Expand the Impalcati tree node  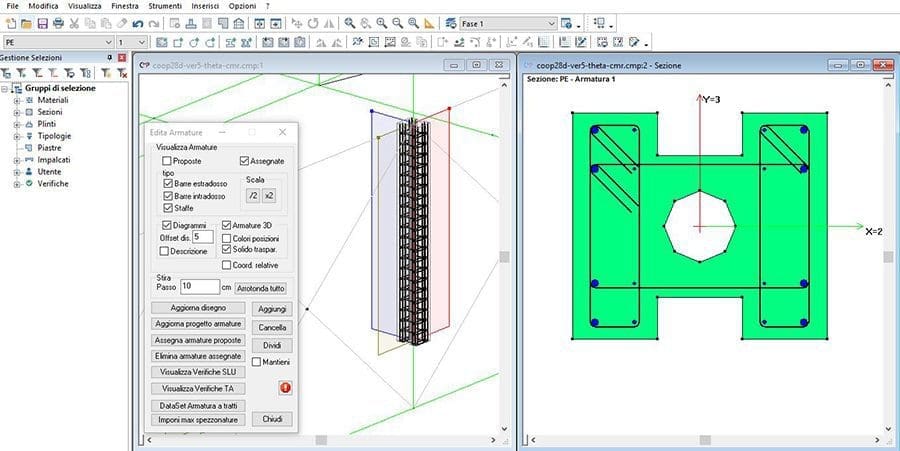click(17, 160)
